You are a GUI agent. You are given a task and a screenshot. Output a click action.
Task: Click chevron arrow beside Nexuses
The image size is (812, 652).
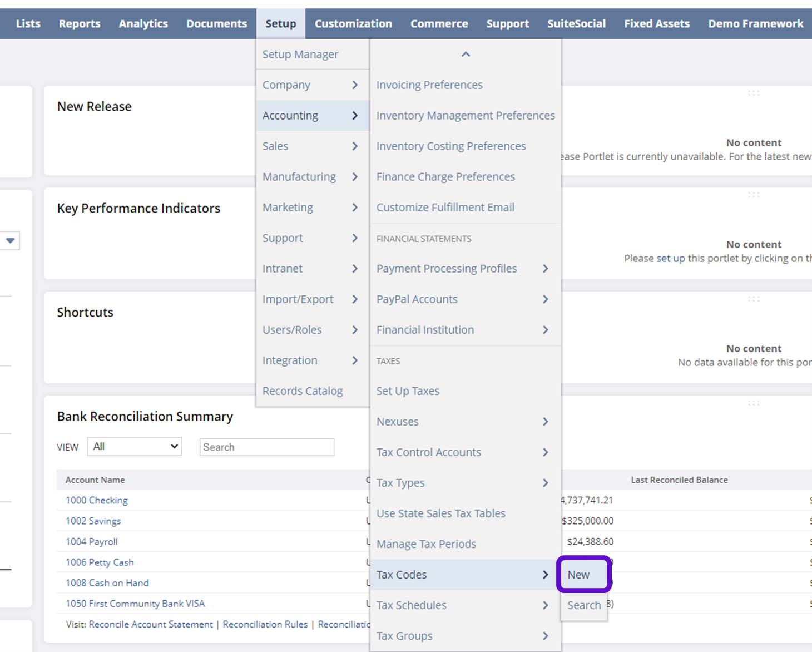pyautogui.click(x=545, y=422)
